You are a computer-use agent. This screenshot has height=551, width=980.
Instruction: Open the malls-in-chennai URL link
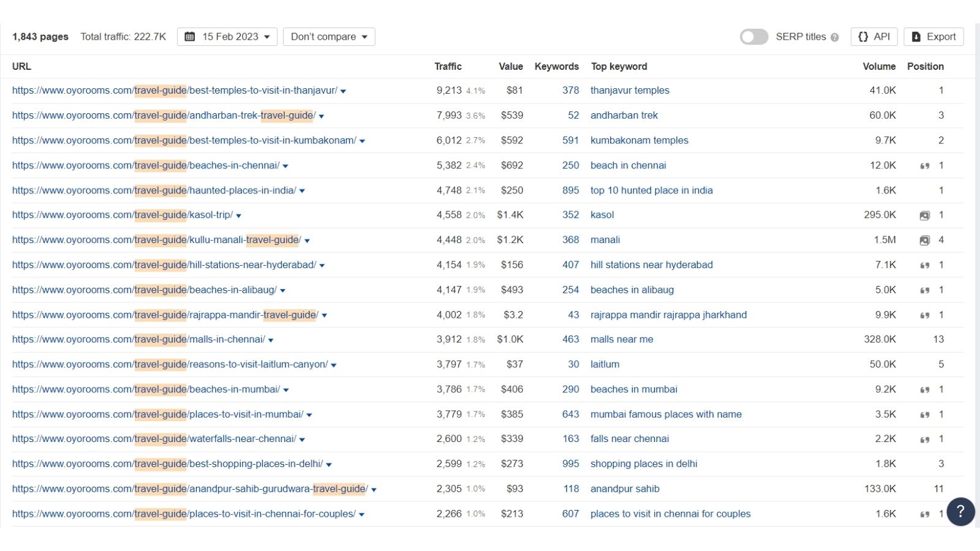click(138, 339)
